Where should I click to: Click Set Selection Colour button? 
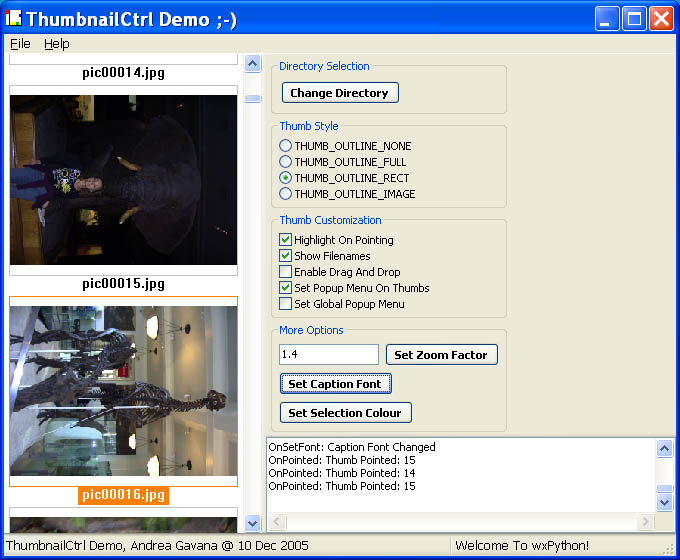345,413
